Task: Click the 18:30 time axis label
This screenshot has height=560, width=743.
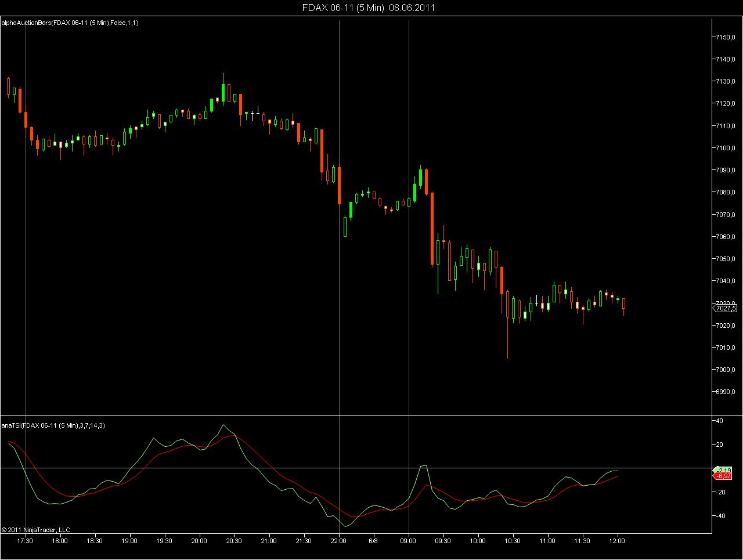Action: (95, 541)
